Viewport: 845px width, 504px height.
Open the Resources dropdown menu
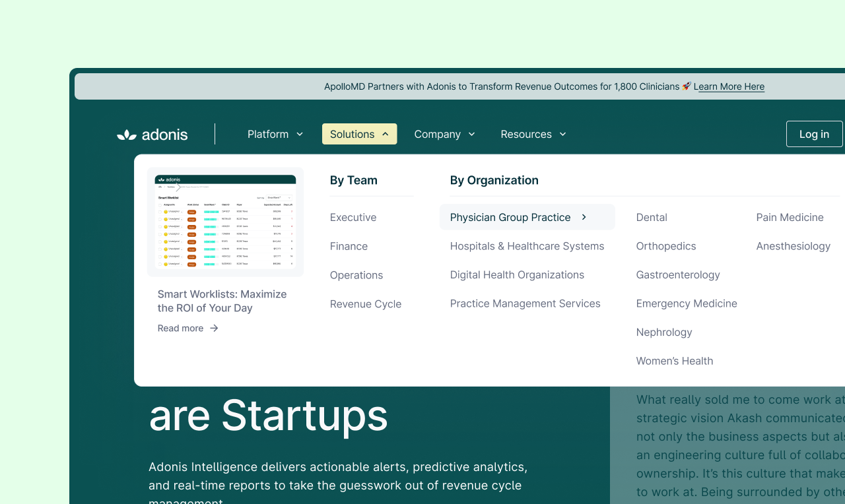coord(533,134)
